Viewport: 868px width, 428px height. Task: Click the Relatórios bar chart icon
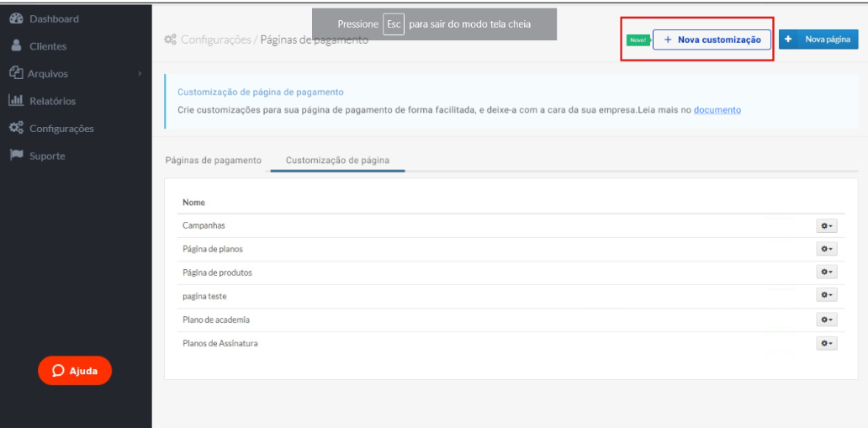16,101
